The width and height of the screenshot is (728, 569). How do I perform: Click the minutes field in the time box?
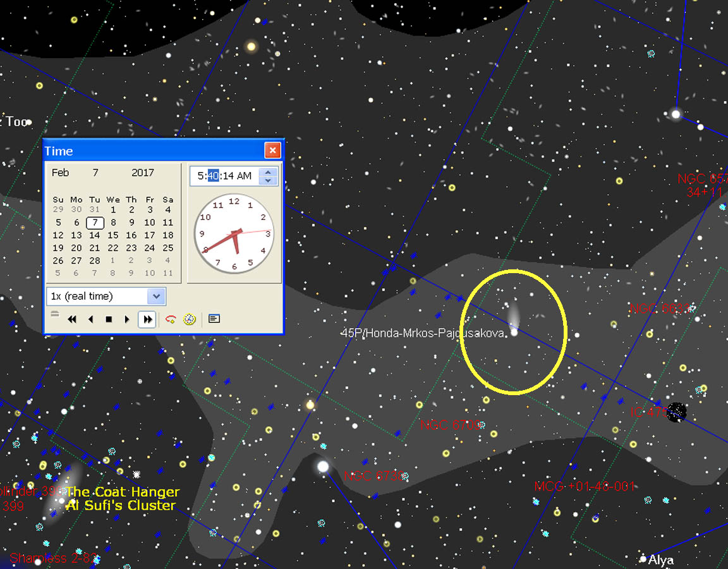click(x=213, y=176)
